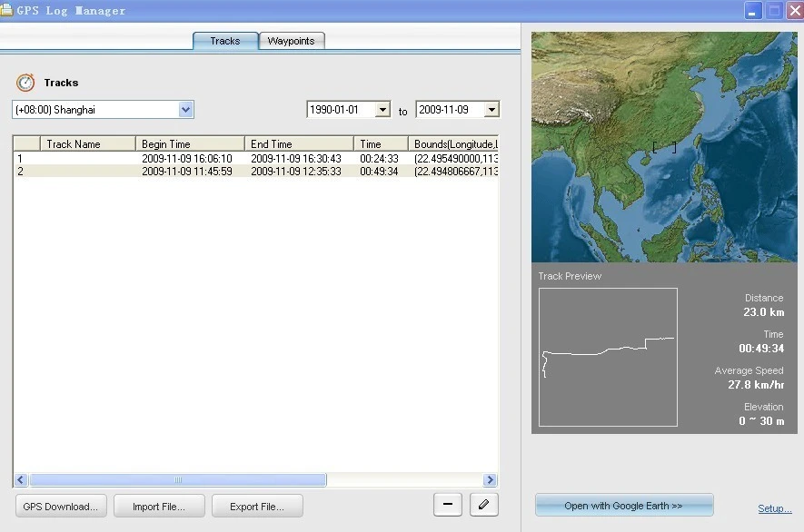Click the Import File button
The width and height of the screenshot is (804, 532).
click(159, 507)
